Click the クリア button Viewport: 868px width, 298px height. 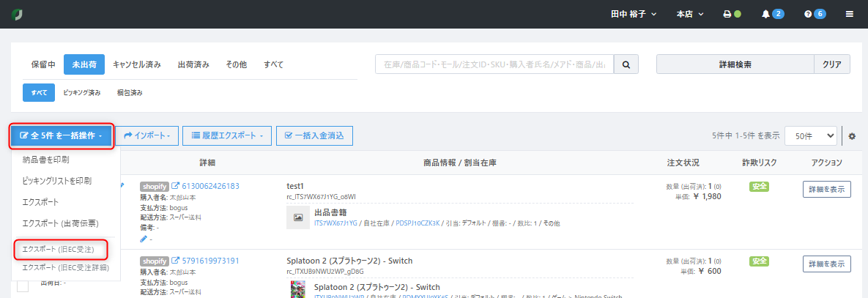[832, 64]
